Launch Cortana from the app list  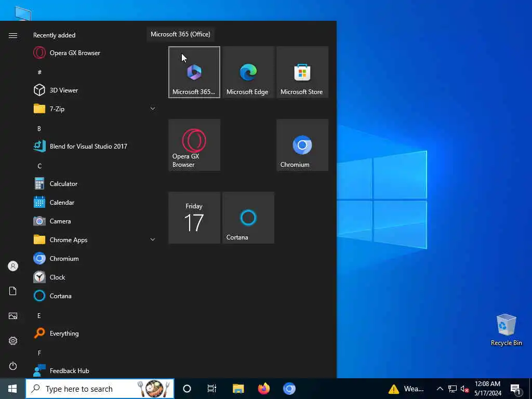(x=94, y=296)
